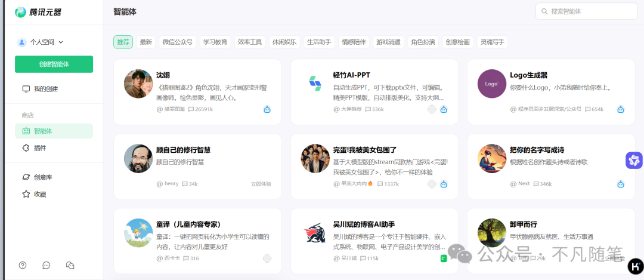Click the 沈翊 avatar thumbnail
This screenshot has width=644, height=280.
point(138,84)
